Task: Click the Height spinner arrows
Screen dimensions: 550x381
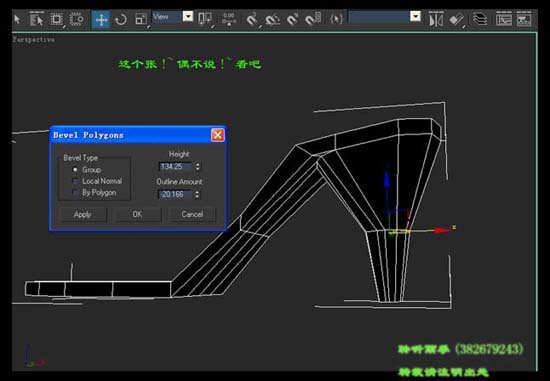Action: [198, 167]
